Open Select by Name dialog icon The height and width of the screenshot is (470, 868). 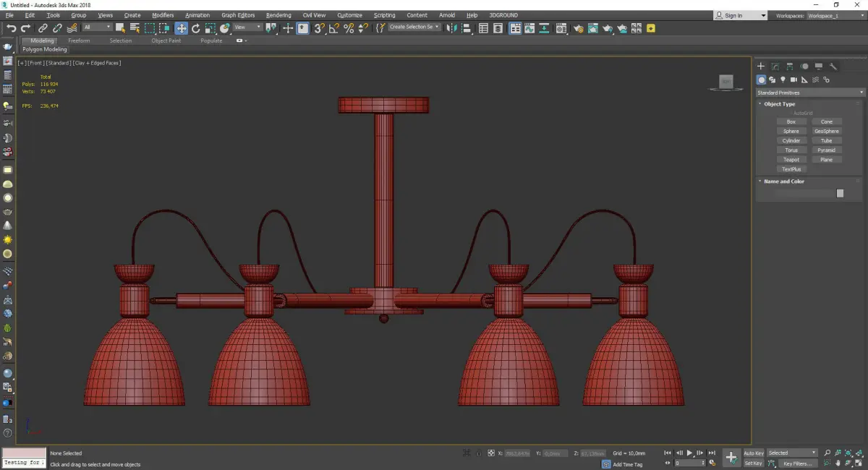(x=135, y=28)
